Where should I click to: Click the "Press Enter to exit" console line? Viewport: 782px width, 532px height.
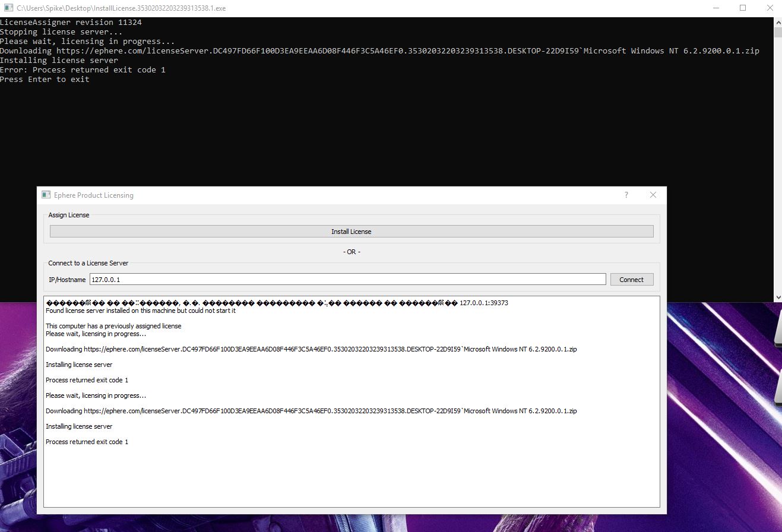click(45, 79)
